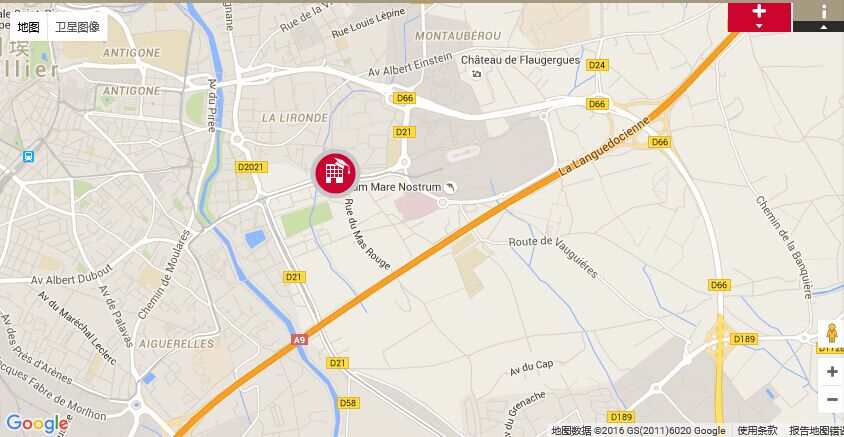This screenshot has width=844, height=437.
Task: Click the blue train station icon
Action: 28,156
